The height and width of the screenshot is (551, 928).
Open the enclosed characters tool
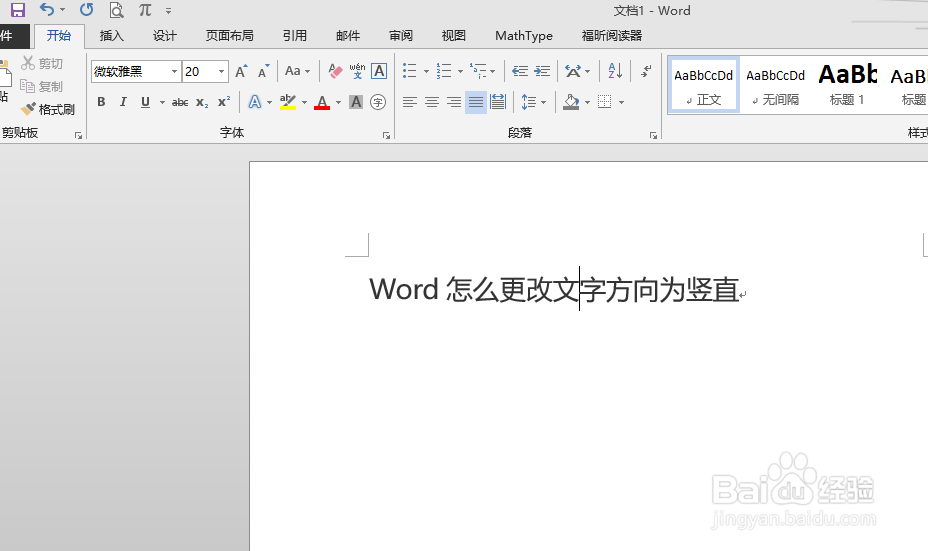(x=378, y=102)
